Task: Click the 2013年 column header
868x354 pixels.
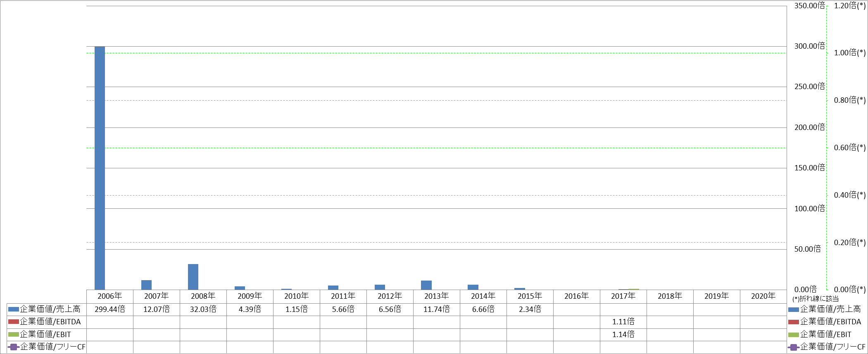Action: (x=437, y=296)
